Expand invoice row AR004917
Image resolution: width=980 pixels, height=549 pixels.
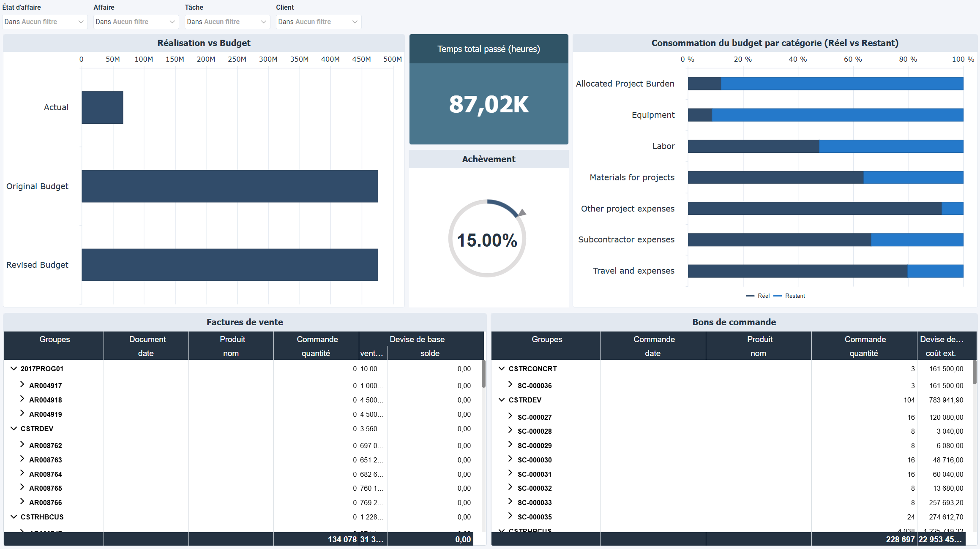point(22,385)
